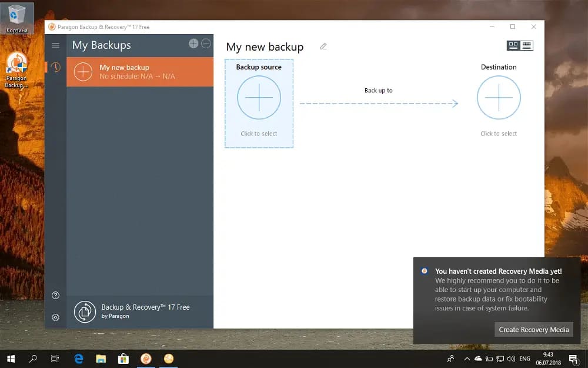Screen dimensions: 588x368
Task: Open help from the question mark icon
Action: click(55, 295)
